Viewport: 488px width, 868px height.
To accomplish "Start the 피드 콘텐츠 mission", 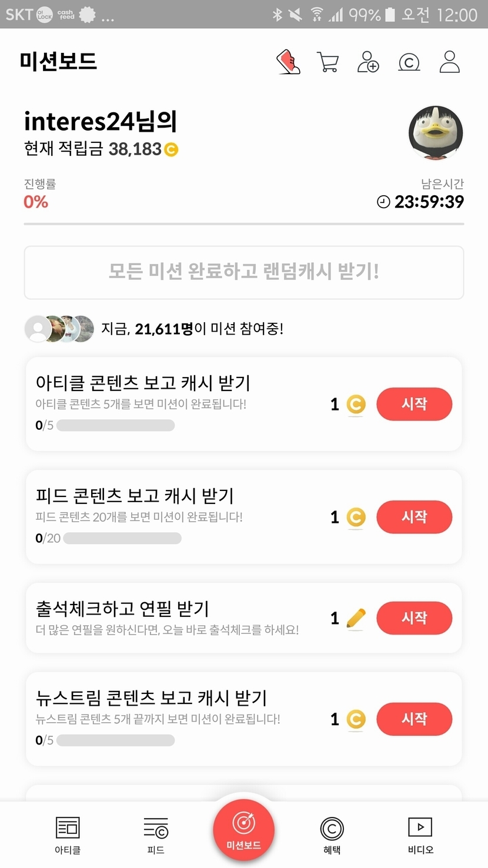I will [x=415, y=517].
